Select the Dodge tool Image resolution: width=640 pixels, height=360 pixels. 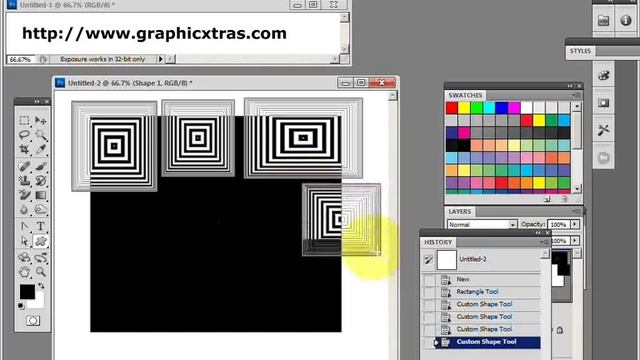[x=40, y=209]
